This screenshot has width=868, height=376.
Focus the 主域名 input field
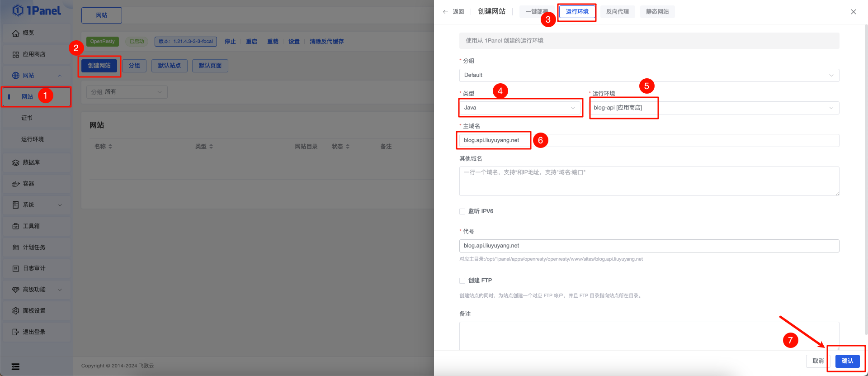point(649,140)
